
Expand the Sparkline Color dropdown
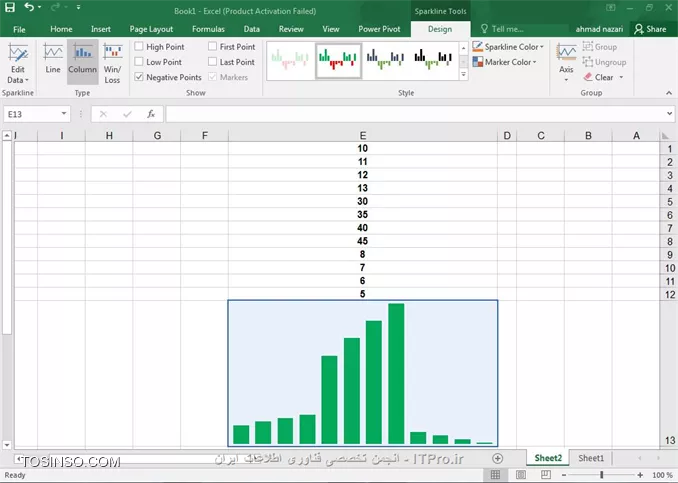click(x=510, y=47)
